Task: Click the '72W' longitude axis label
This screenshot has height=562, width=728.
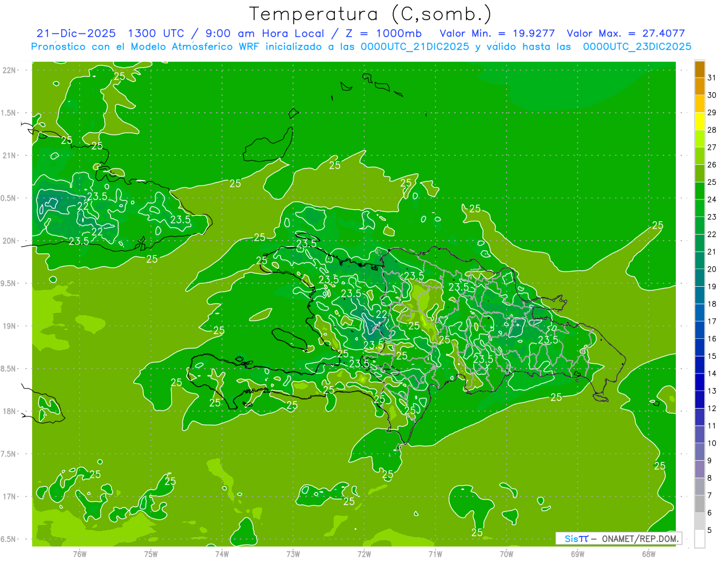Action: [x=364, y=554]
